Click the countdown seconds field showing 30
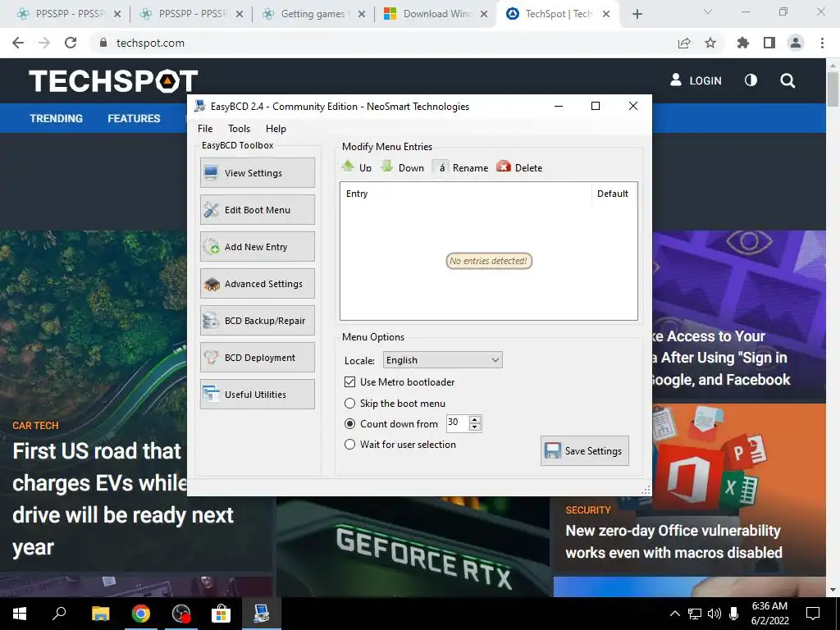Image resolution: width=840 pixels, height=630 pixels. (457, 422)
